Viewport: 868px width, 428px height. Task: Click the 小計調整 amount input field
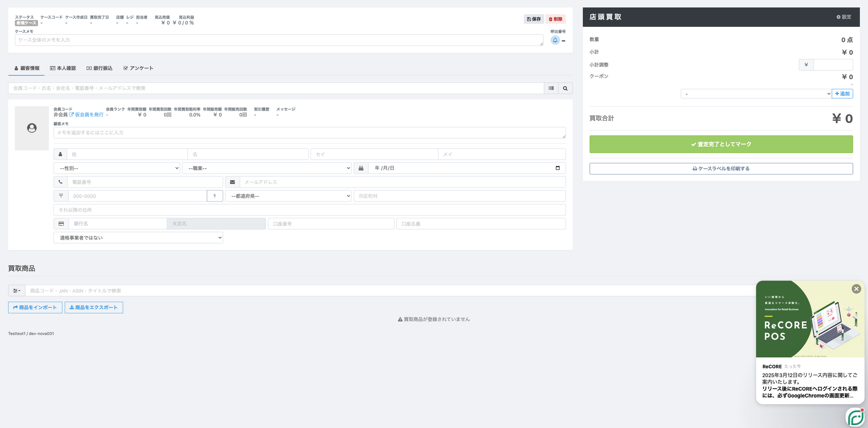point(833,65)
